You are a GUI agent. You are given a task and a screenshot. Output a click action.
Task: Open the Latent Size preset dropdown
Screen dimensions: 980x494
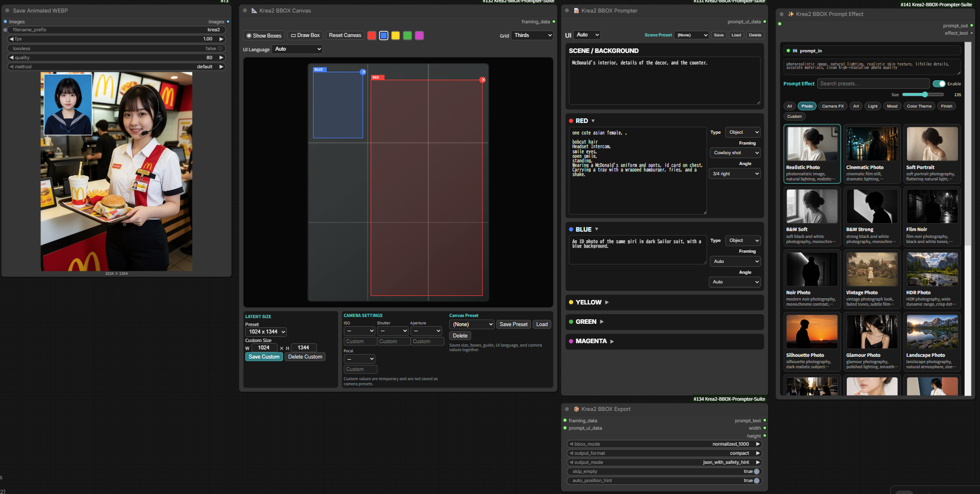tap(266, 332)
